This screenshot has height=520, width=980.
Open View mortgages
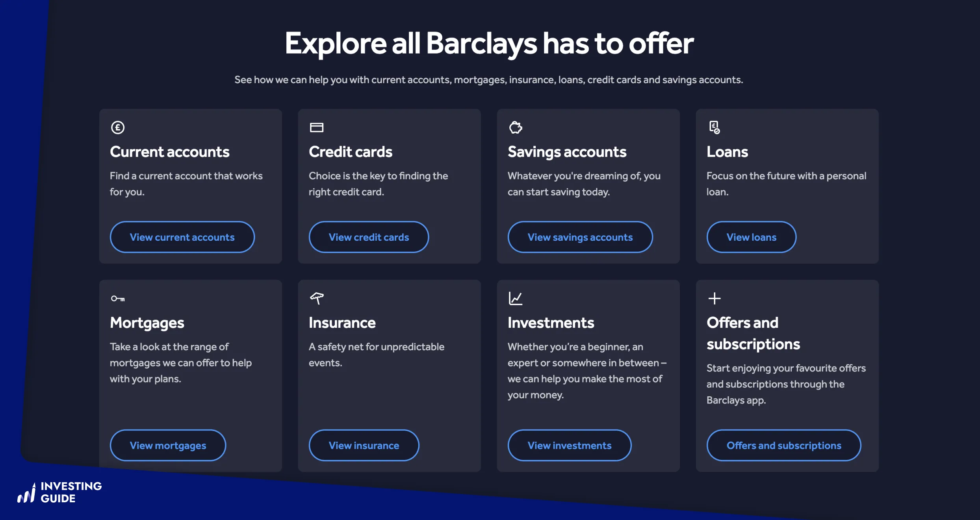coord(167,445)
